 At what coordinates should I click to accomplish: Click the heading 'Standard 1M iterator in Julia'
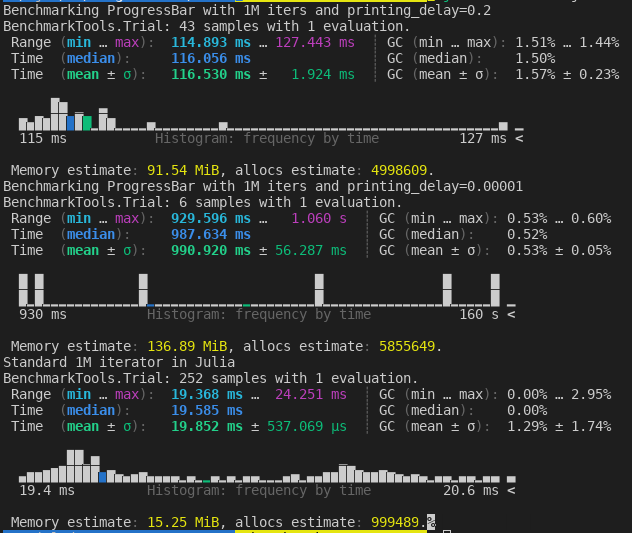pos(119,362)
